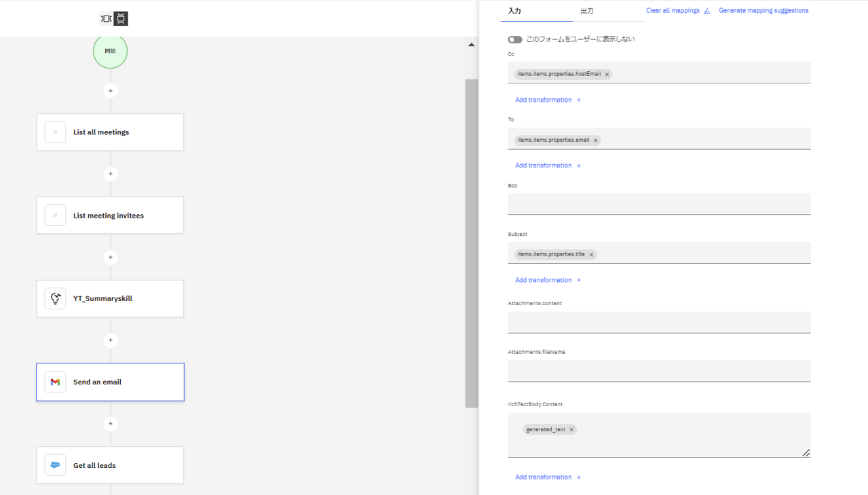Click the Gmail icon on Send an email
This screenshot has height=495, width=868.
point(56,382)
